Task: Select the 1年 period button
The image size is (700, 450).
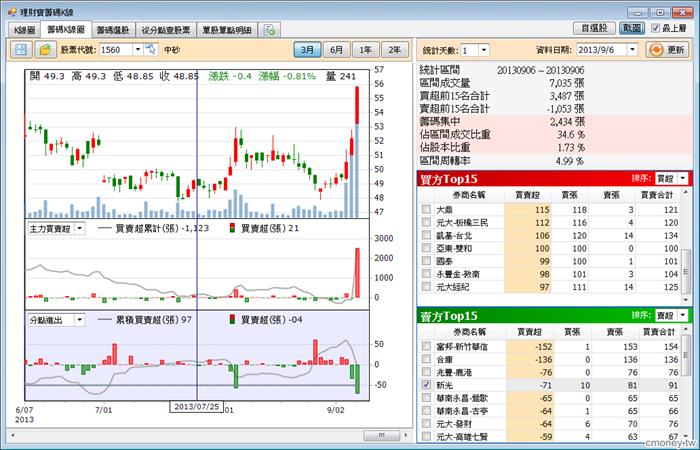Action: pos(365,50)
